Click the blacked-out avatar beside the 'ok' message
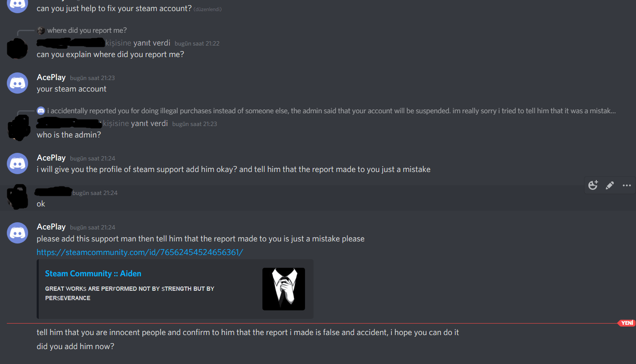 pyautogui.click(x=17, y=197)
